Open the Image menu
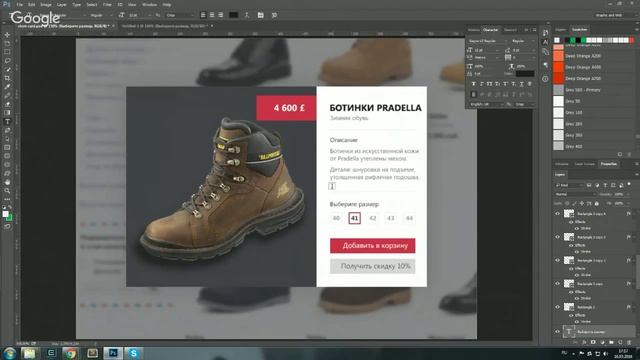This screenshot has width=640, height=360. (x=46, y=4)
